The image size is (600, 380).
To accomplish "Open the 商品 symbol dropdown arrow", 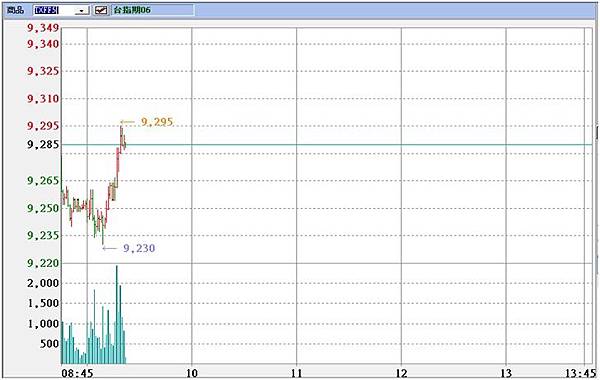I will pyautogui.click(x=82, y=10).
